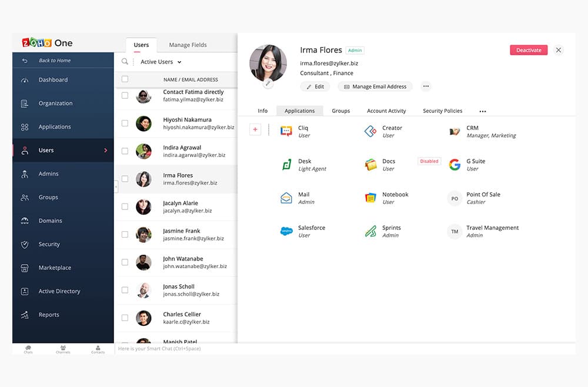
Task: Open the Account Activity tab
Action: tap(386, 111)
